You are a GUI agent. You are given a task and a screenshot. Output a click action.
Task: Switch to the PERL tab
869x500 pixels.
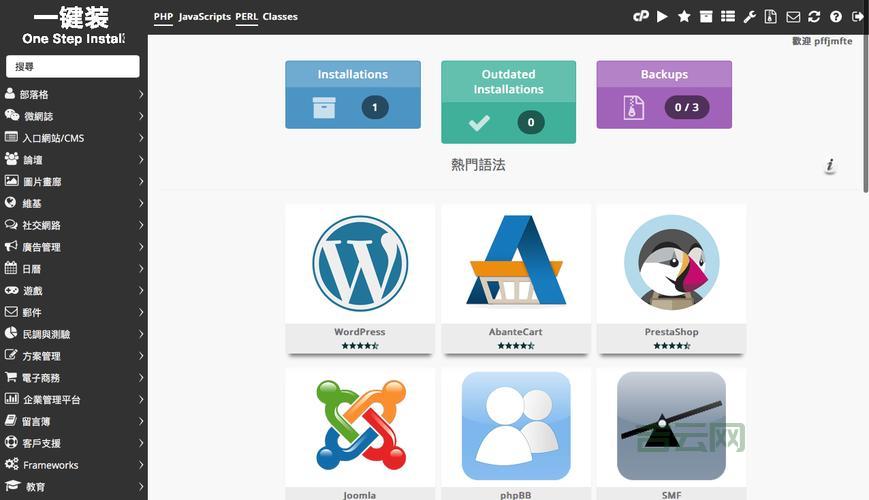tap(246, 17)
